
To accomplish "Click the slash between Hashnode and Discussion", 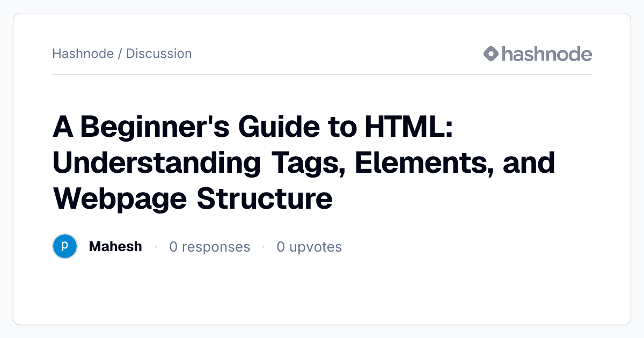I will pos(120,54).
